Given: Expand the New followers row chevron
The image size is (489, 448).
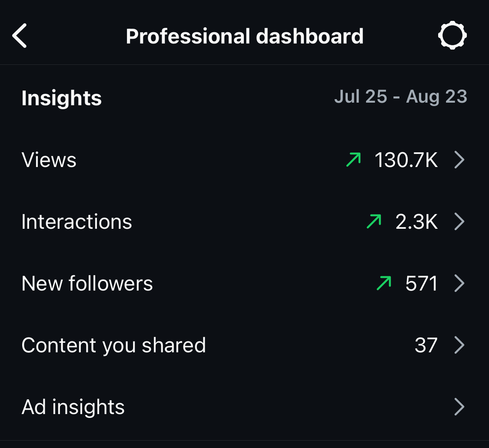Looking at the screenshot, I should [459, 284].
